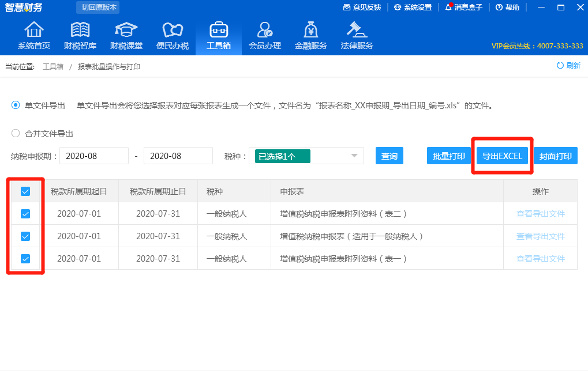Open the 财税课堂 module
Image resolution: width=588 pixels, height=389 pixels.
(126, 35)
